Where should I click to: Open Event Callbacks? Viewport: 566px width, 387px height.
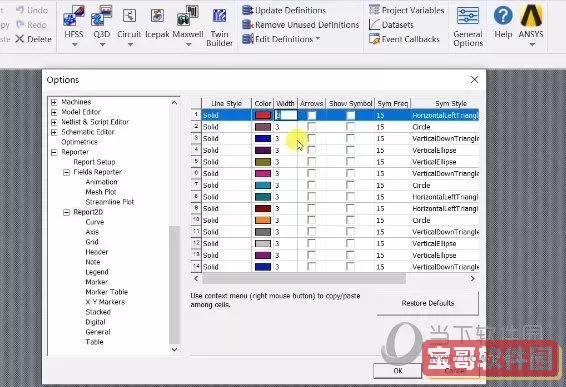[x=404, y=39]
